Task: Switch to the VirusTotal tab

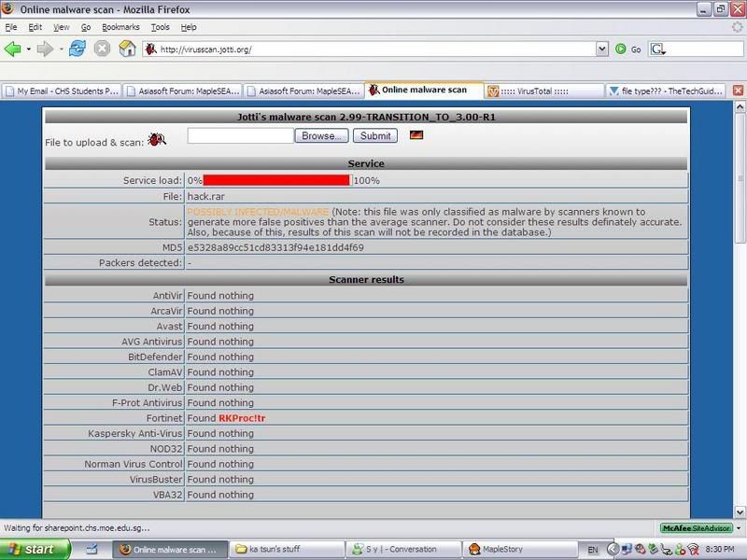Action: pos(544,91)
